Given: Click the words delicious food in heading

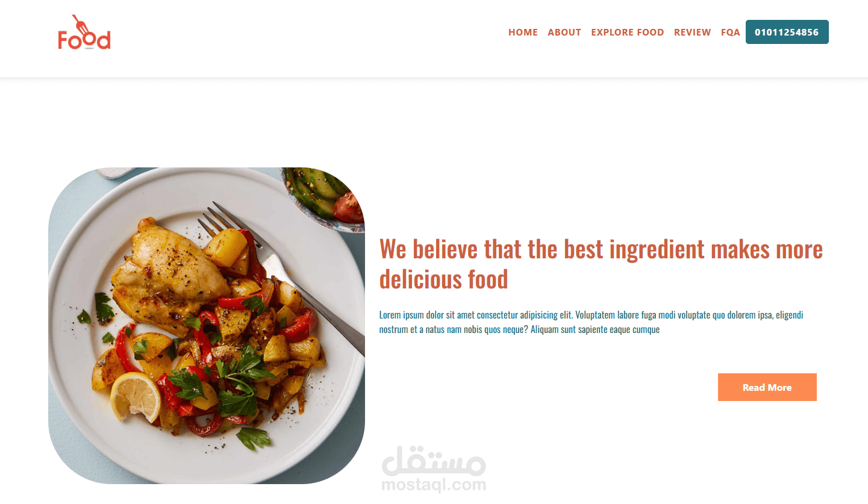Looking at the screenshot, I should [443, 279].
